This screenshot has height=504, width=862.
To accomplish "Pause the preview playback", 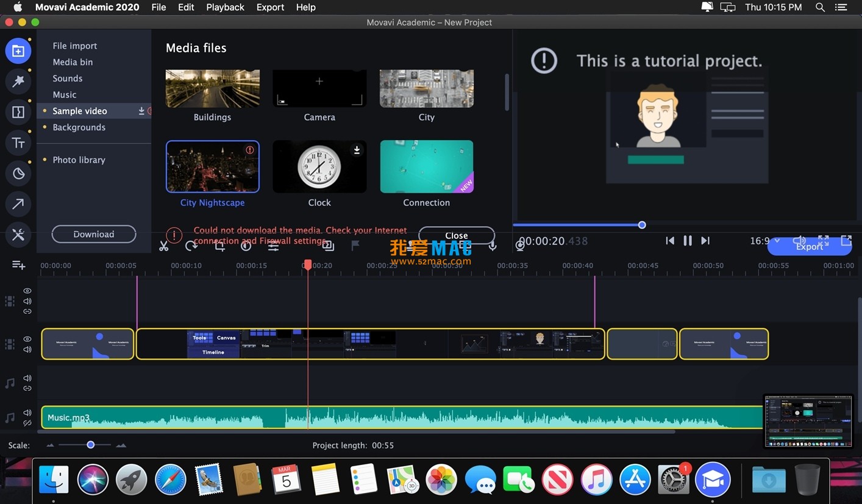I will click(688, 241).
